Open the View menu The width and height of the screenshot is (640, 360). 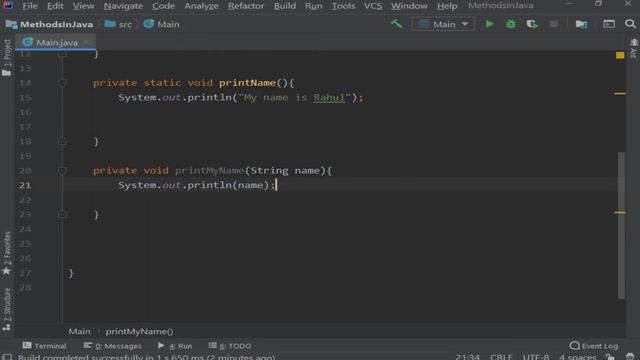[83, 6]
